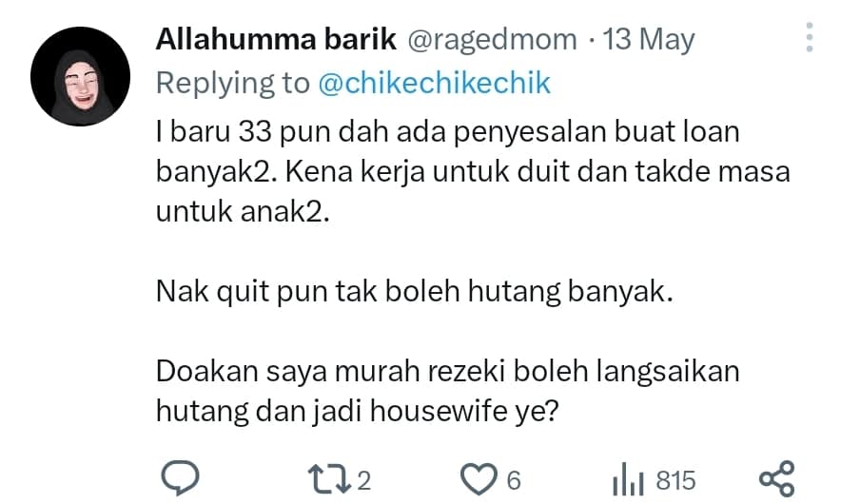Open the hijab cartoon profile avatar

pyautogui.click(x=81, y=76)
